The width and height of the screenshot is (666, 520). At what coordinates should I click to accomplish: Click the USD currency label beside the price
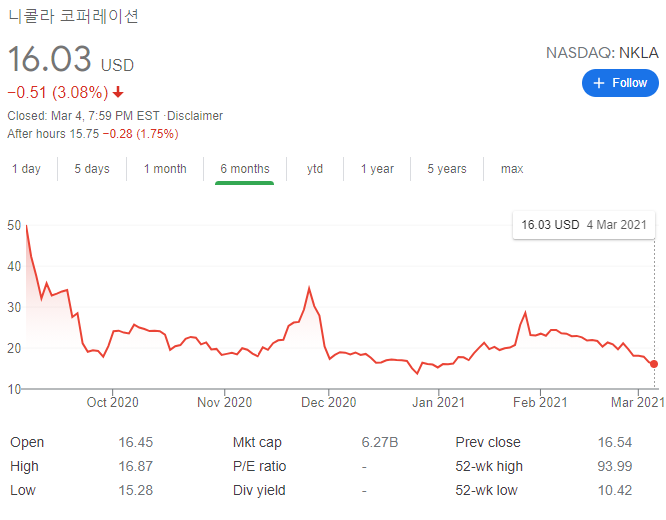[x=117, y=65]
